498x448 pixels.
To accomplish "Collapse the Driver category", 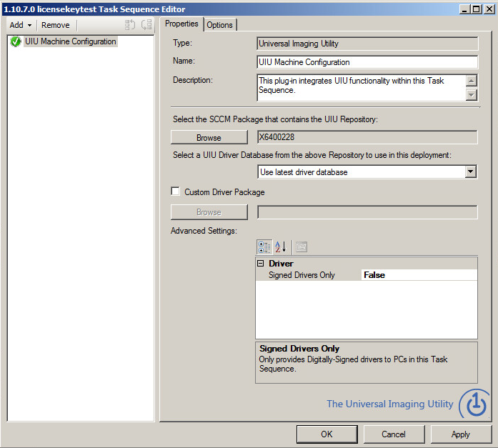I will pyautogui.click(x=261, y=263).
